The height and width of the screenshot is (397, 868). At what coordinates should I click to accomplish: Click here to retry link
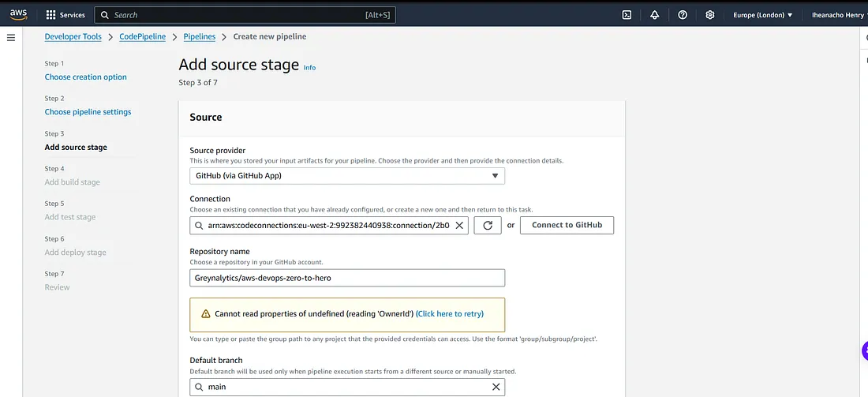pos(450,314)
